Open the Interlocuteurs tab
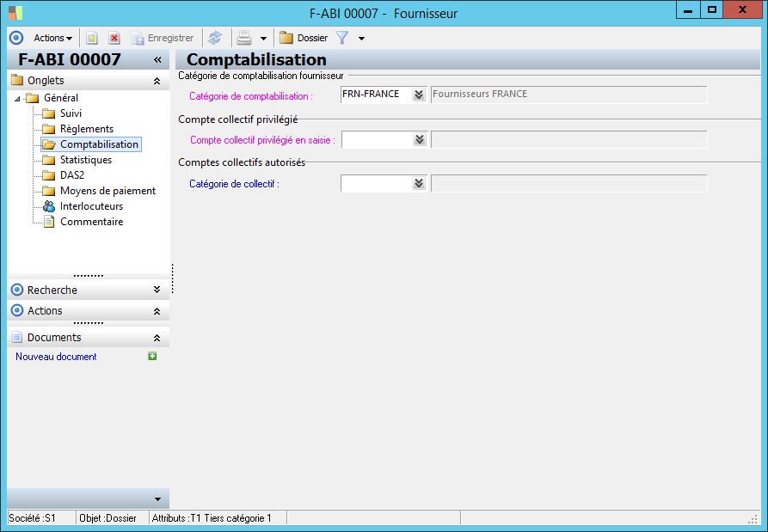Viewport: 768px width, 532px height. coord(91,206)
